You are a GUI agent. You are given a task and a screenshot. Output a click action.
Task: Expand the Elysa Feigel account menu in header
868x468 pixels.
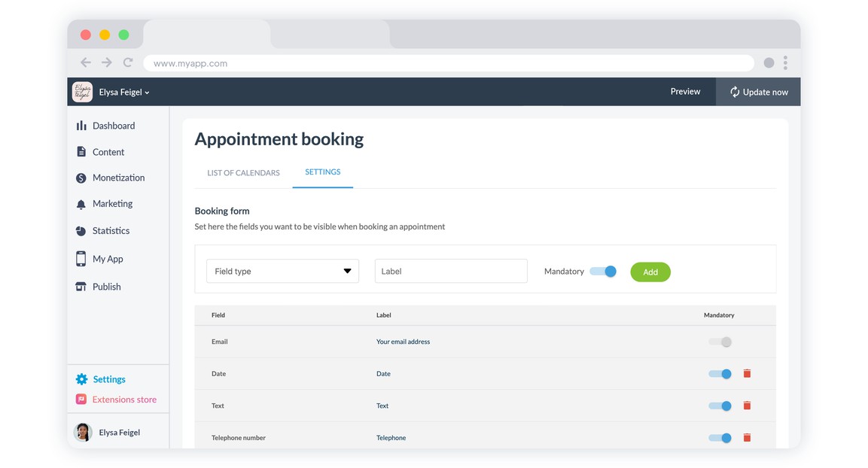point(124,93)
